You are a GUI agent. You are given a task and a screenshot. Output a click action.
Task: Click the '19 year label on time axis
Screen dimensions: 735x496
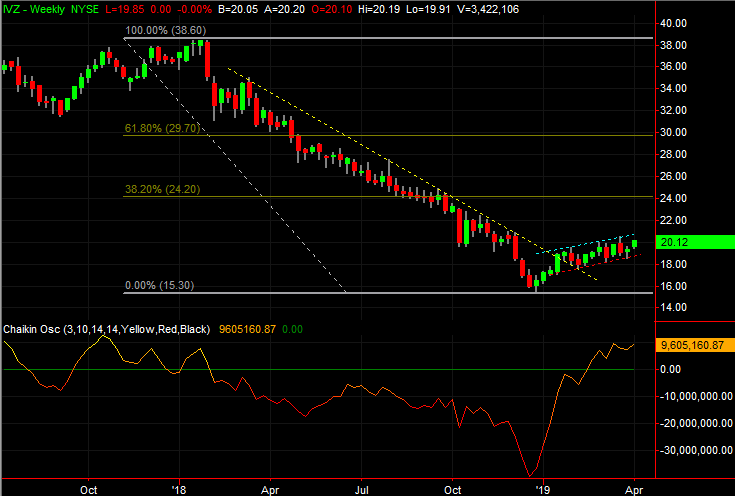pyautogui.click(x=543, y=490)
